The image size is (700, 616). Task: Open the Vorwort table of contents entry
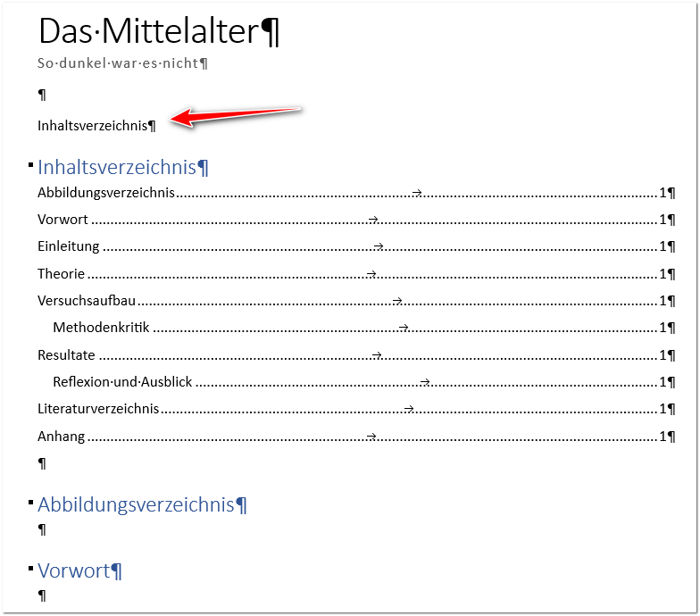pyautogui.click(x=62, y=220)
